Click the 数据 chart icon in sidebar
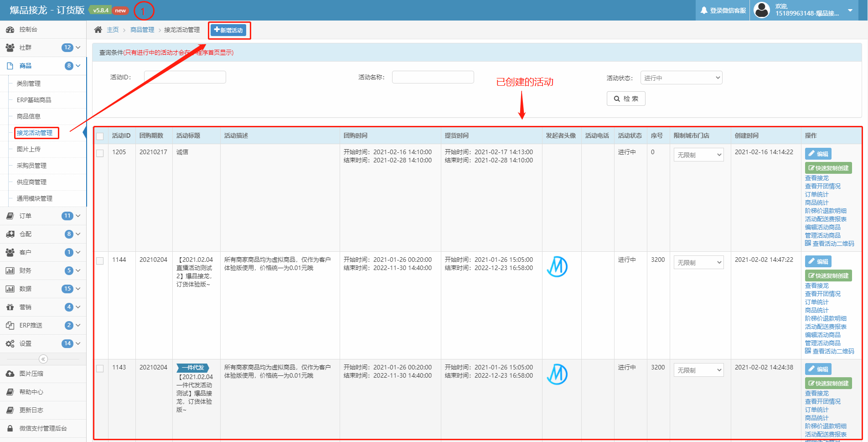Viewport: 868px width, 442px height. coord(10,289)
